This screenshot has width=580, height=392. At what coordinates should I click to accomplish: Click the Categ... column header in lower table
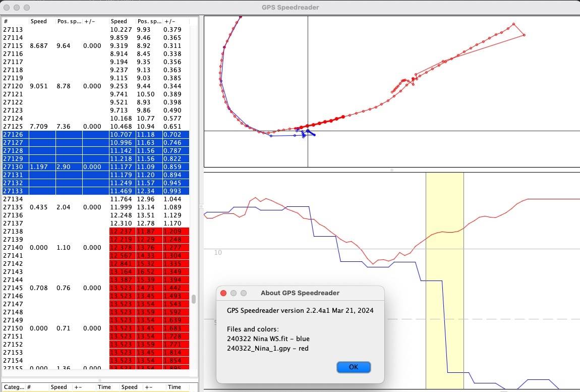click(x=13, y=387)
